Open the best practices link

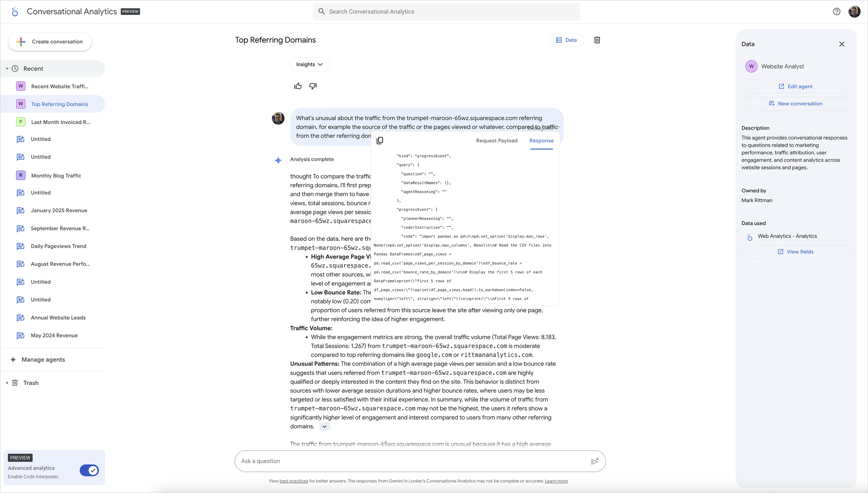294,481
